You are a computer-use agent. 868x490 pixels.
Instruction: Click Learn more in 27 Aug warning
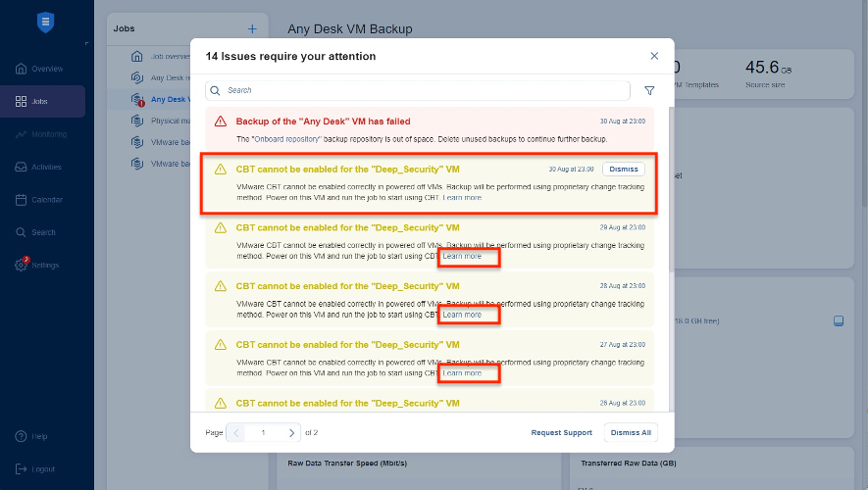[462, 373]
